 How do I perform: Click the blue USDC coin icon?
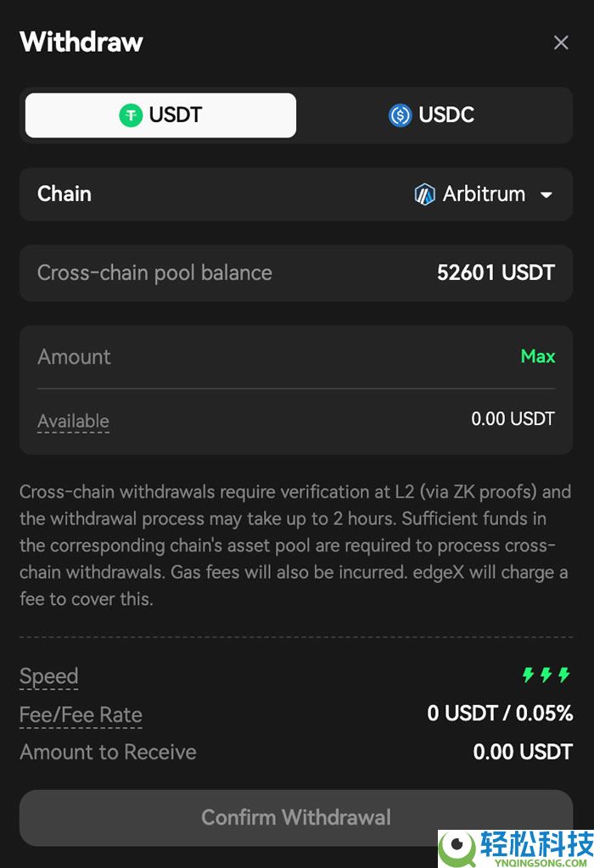click(400, 115)
